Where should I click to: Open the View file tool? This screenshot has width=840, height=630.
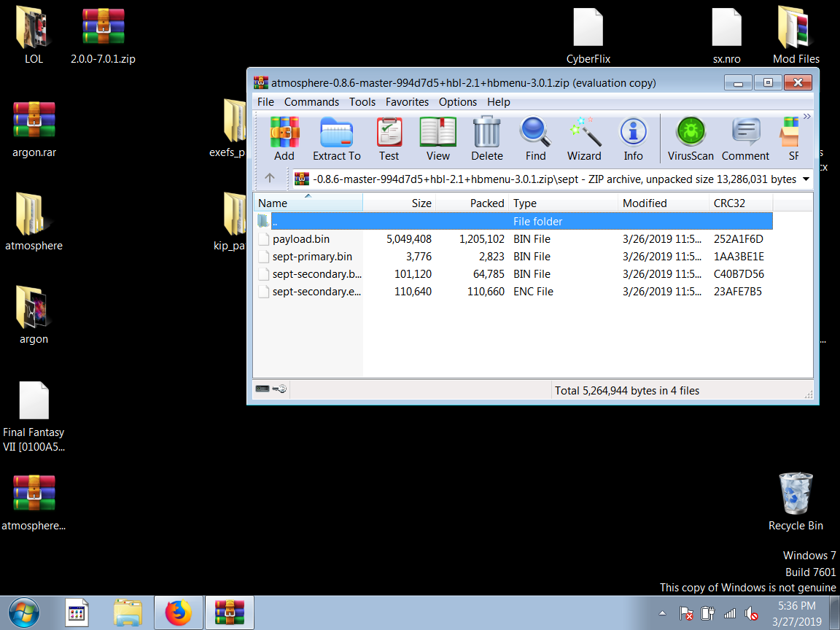pos(437,139)
